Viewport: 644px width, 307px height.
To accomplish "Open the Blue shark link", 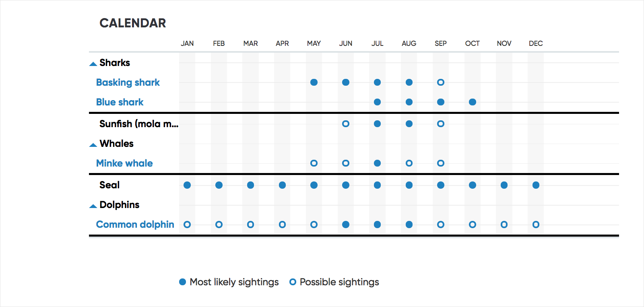I will pyautogui.click(x=120, y=102).
